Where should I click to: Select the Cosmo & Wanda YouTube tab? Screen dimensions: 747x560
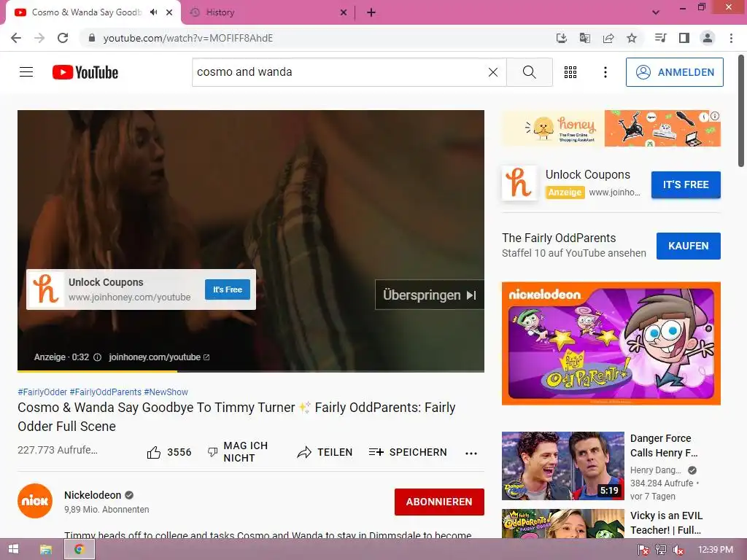(x=87, y=12)
